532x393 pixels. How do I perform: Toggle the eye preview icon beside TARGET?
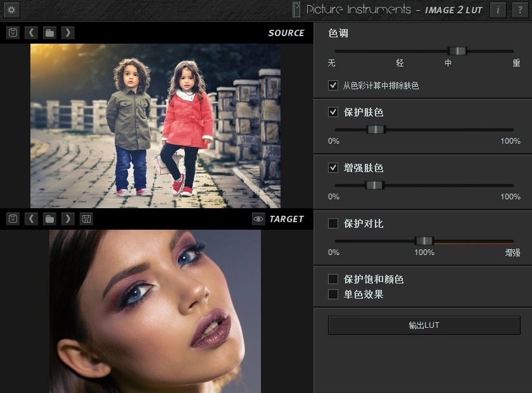(258, 218)
